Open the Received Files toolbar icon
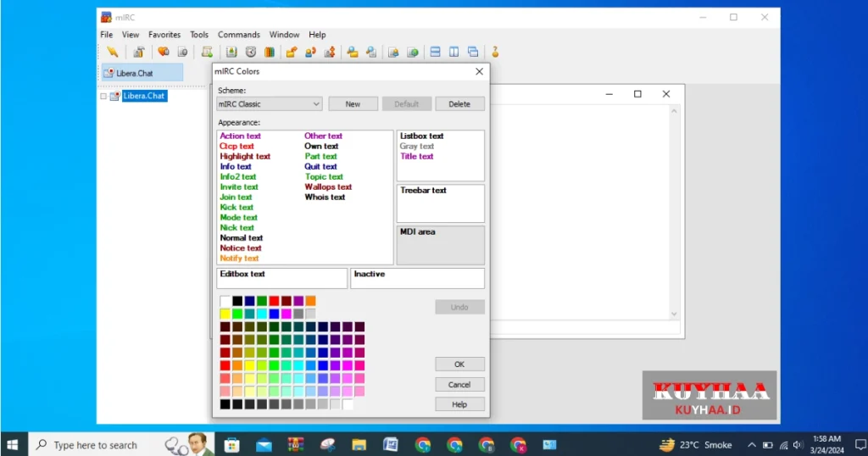This screenshot has height=456, width=868. coord(353,52)
